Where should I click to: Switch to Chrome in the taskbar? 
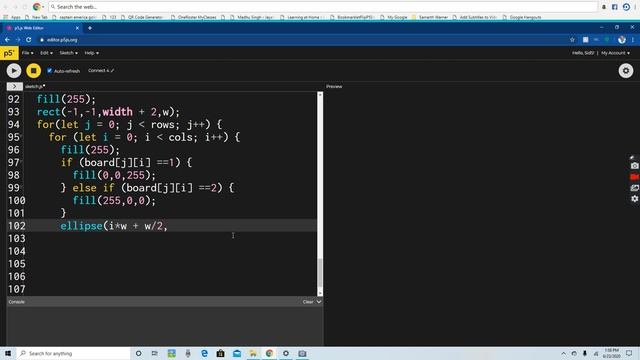269,353
